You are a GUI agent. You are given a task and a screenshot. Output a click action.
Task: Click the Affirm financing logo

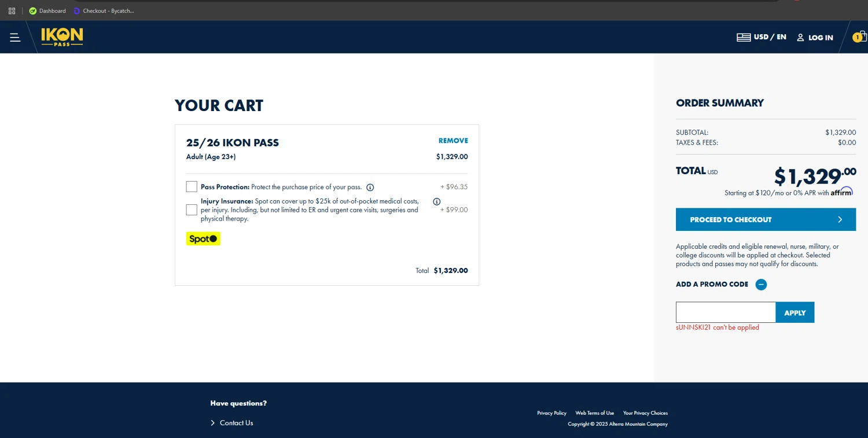(842, 192)
